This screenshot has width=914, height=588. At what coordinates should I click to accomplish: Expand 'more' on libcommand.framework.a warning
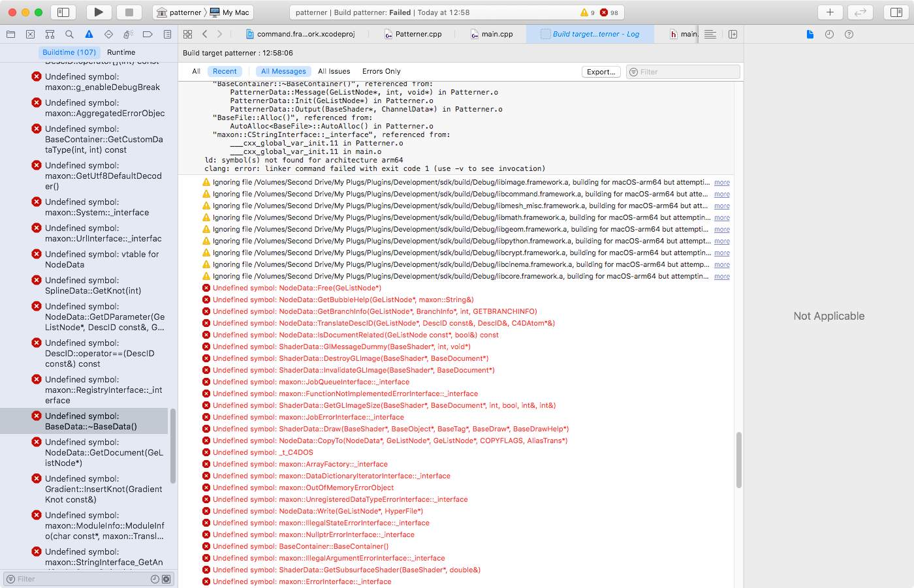(721, 194)
